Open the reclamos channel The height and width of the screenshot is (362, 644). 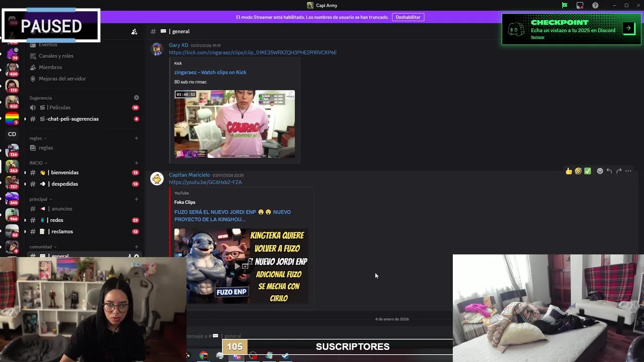83,232
